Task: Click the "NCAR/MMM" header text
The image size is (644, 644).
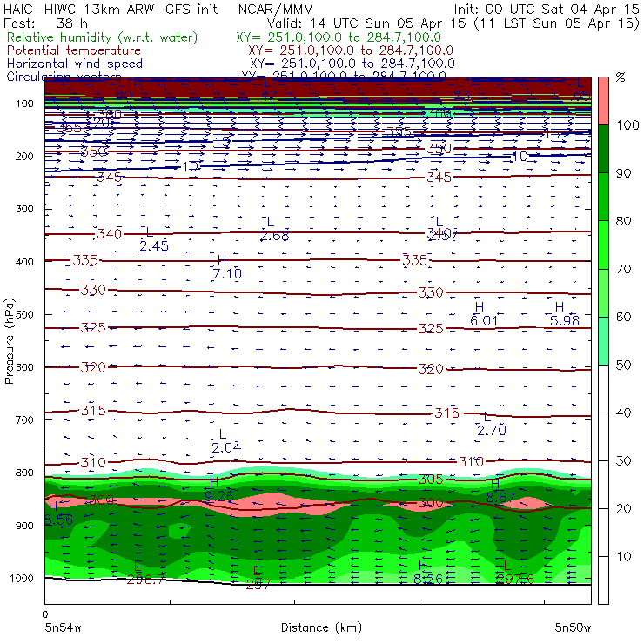Action: pyautogui.click(x=276, y=9)
